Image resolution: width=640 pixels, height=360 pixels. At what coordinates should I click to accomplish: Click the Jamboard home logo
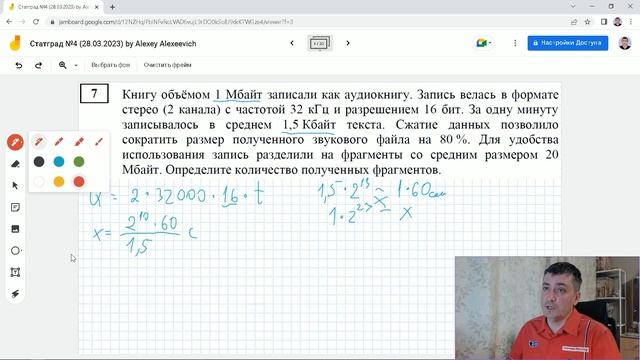click(x=15, y=43)
